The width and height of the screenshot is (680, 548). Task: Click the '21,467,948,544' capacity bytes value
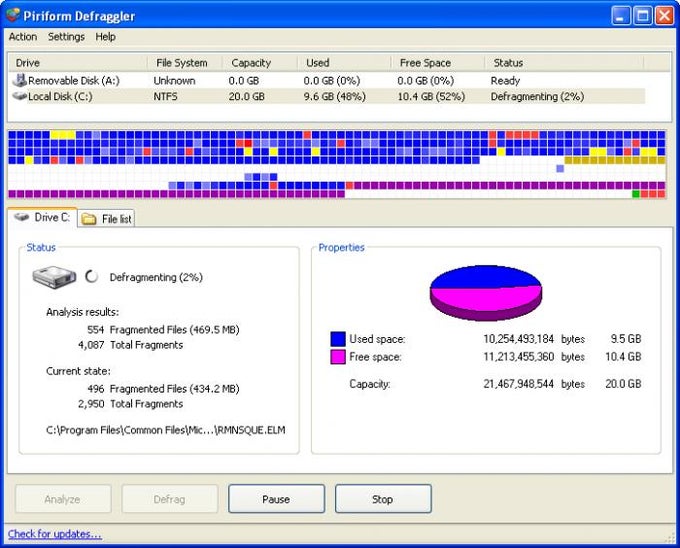(519, 384)
